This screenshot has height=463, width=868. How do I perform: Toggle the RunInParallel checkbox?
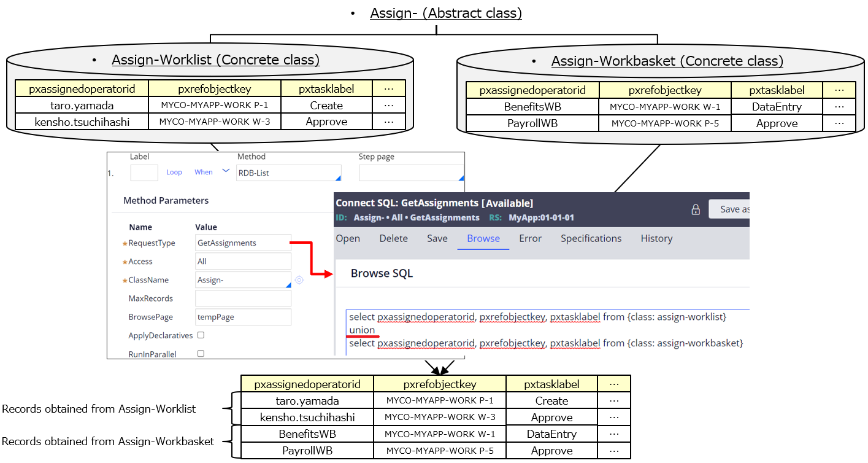[201, 354]
